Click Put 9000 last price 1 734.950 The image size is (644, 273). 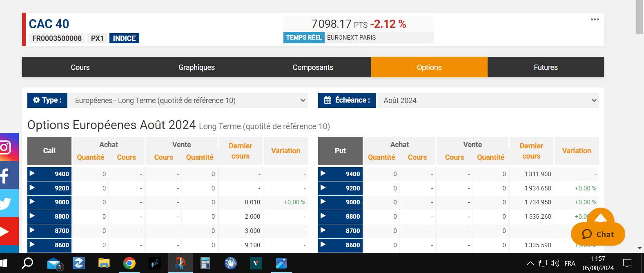538,202
